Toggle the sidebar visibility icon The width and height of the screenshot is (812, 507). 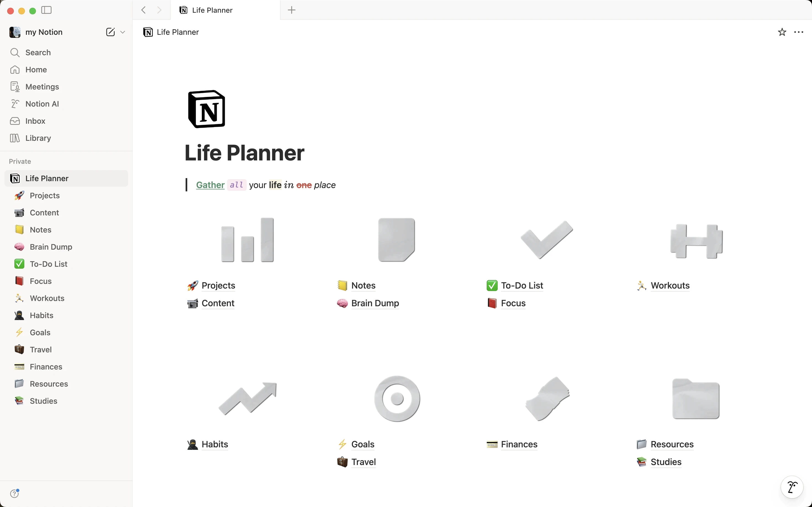pyautogui.click(x=46, y=10)
